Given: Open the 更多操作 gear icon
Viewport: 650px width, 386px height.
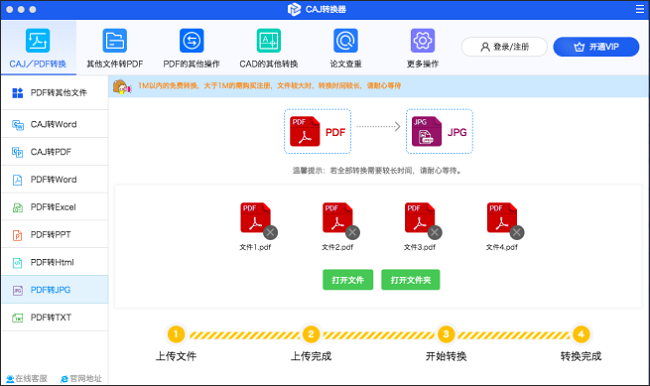Looking at the screenshot, I should coord(422,41).
